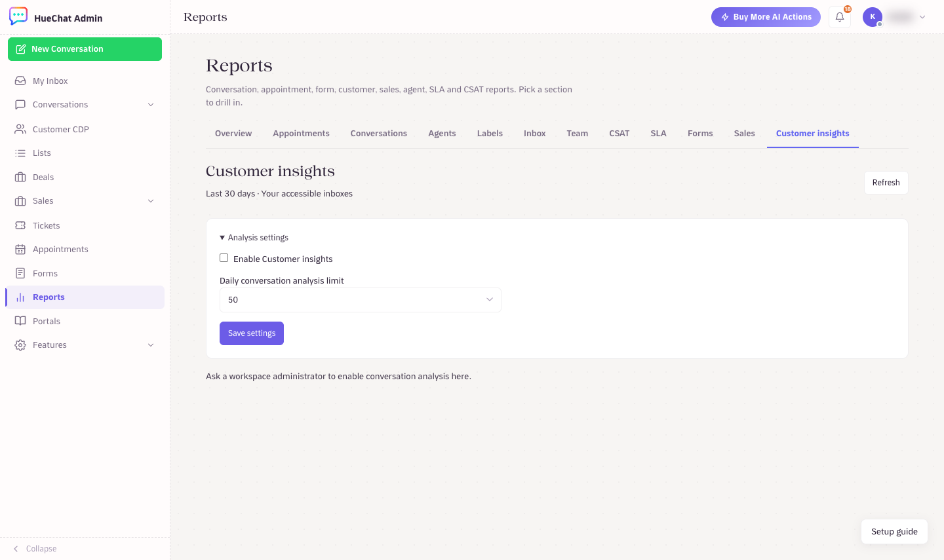Select the SLA report tab
The height and width of the screenshot is (560, 944).
coord(658,133)
